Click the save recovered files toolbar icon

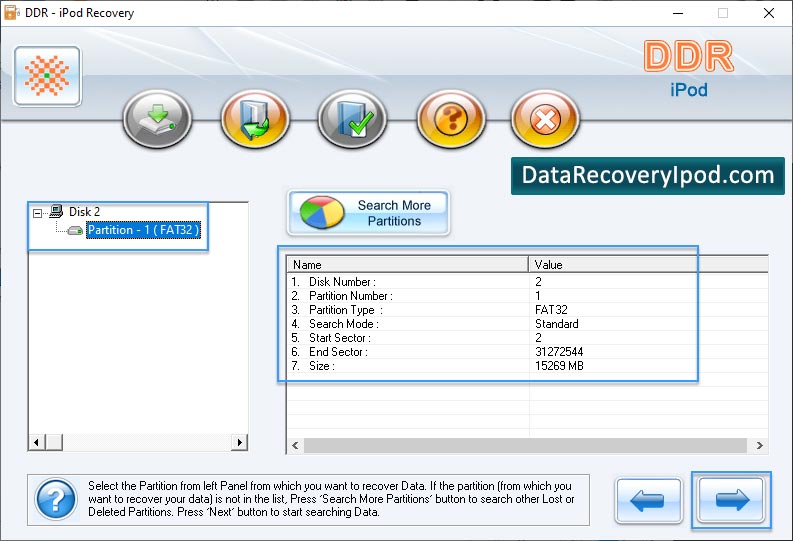pyautogui.click(x=255, y=119)
